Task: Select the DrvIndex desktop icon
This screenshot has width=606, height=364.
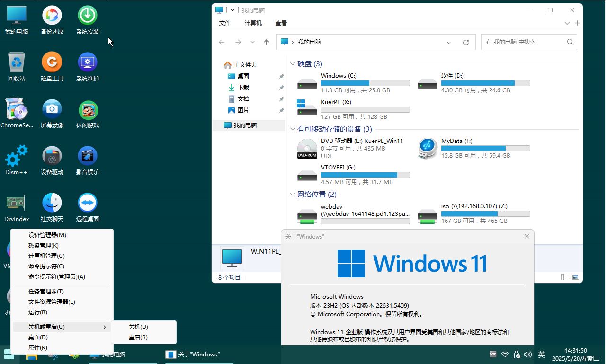Action: (17, 208)
